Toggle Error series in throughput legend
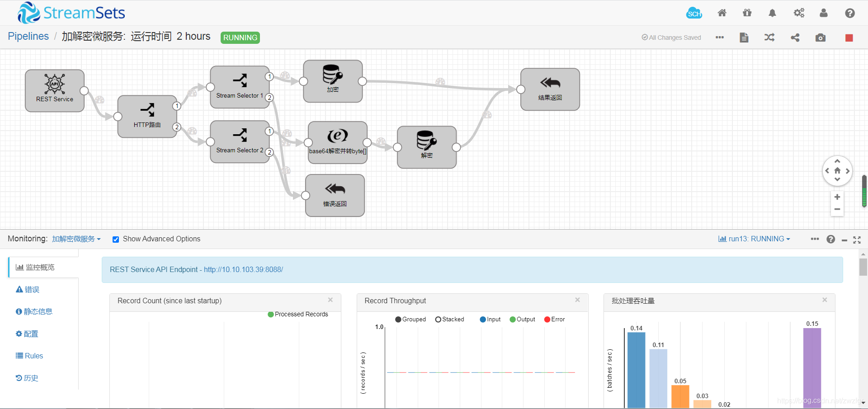Image resolution: width=868 pixels, height=409 pixels. point(555,319)
